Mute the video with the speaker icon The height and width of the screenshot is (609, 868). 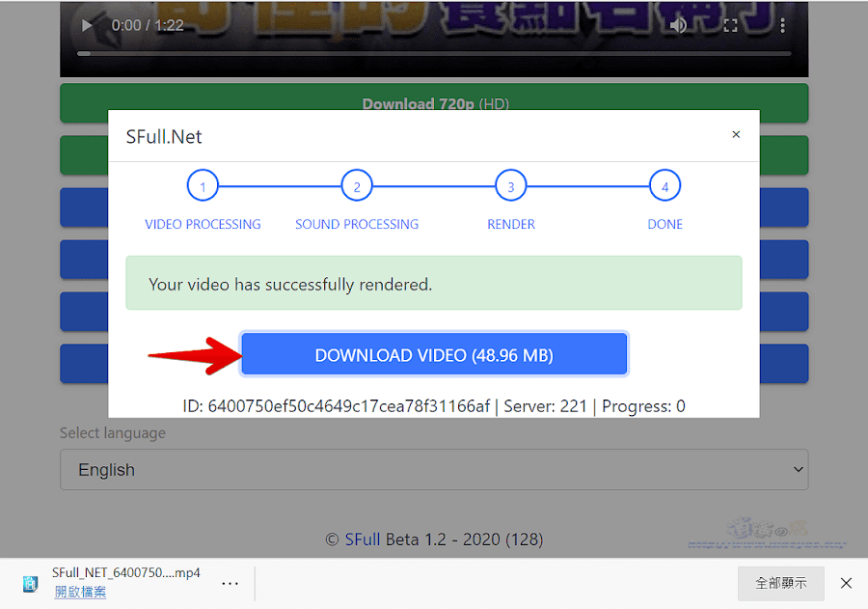pyautogui.click(x=678, y=25)
